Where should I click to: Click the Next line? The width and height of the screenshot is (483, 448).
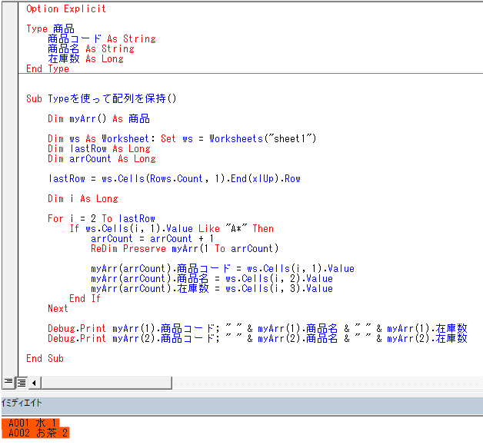pos(58,308)
